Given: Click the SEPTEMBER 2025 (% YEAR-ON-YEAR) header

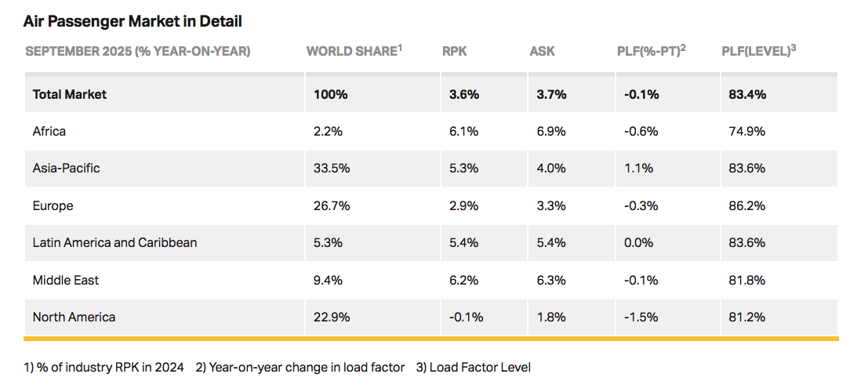Looking at the screenshot, I should [138, 51].
